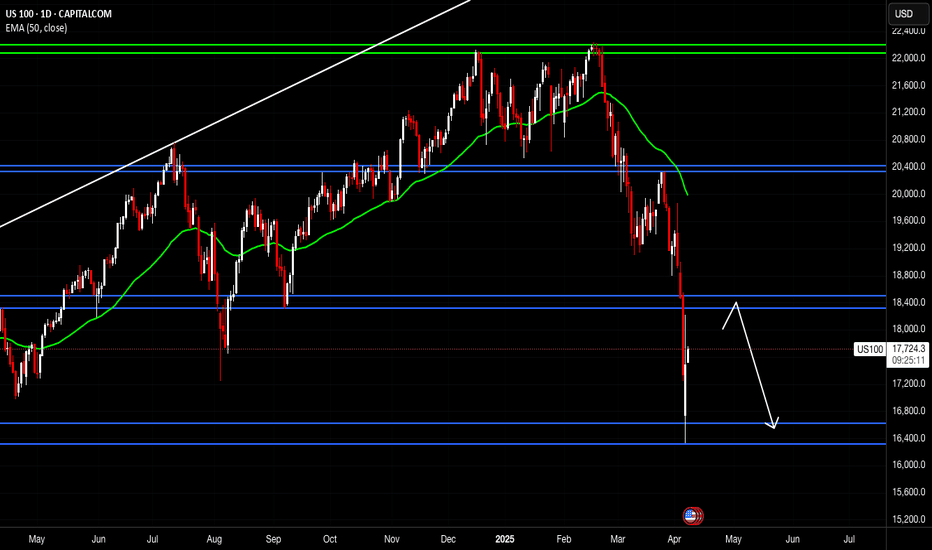This screenshot has height=550, width=932.
Task: Click the 19,600.0 price axis label
Action: tap(909, 221)
